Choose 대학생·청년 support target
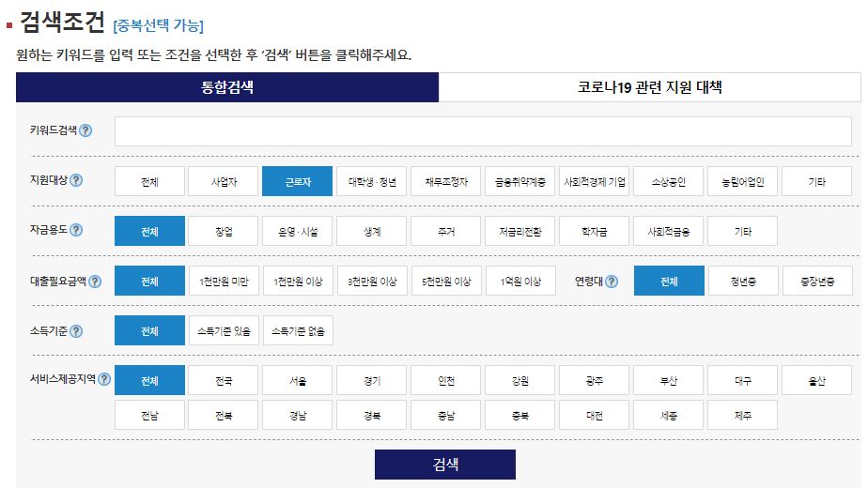The width and height of the screenshot is (868, 488). [372, 181]
